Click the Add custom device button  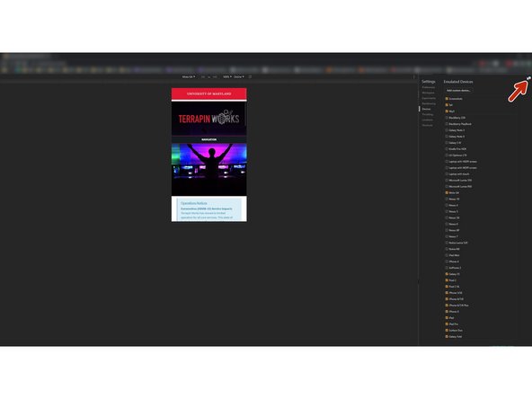click(x=458, y=91)
